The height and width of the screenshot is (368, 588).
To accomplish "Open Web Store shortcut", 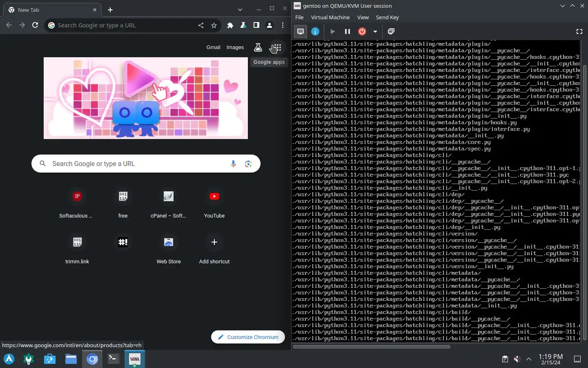I will (168, 249).
